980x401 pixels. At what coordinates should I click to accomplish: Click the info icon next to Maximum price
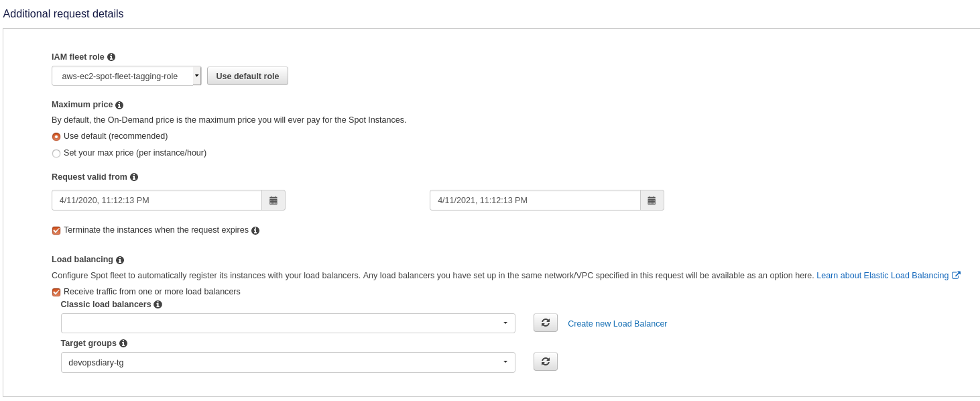[x=119, y=105]
